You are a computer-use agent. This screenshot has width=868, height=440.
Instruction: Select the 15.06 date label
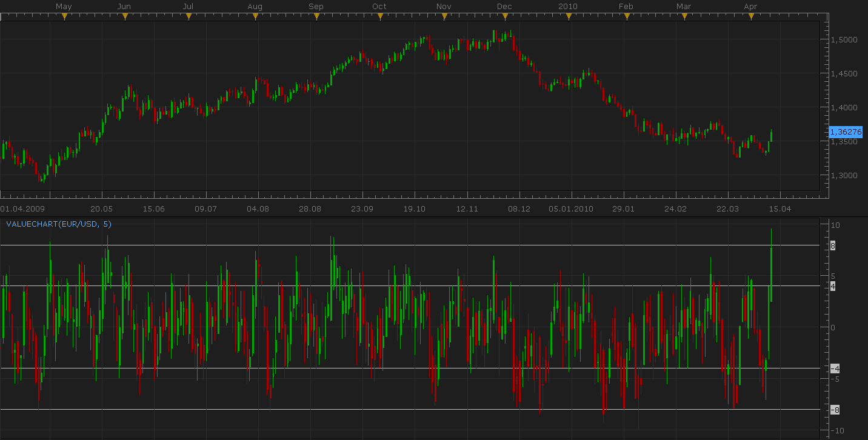(153, 208)
